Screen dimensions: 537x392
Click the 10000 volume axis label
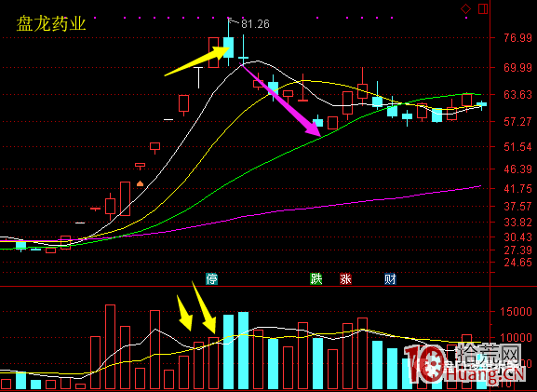(x=517, y=338)
